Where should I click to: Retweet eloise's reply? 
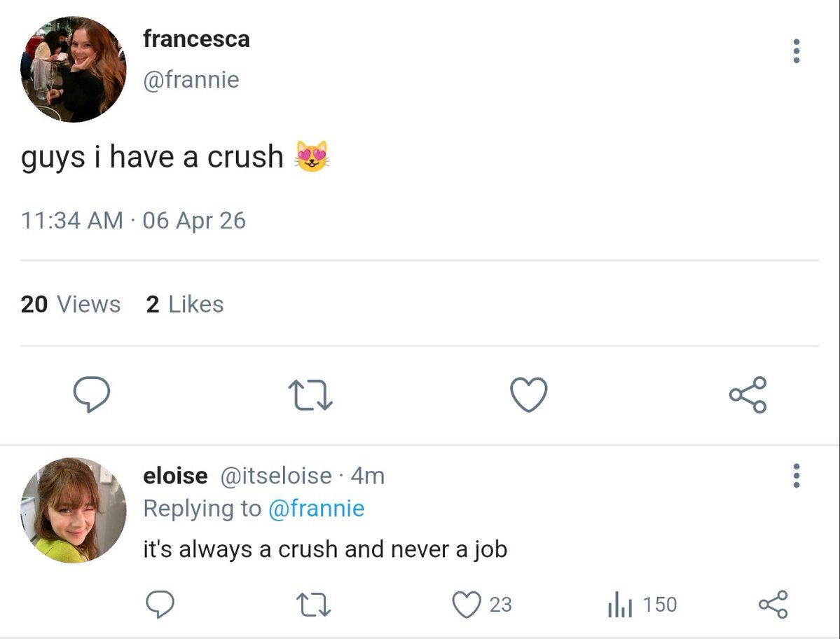pos(313,604)
